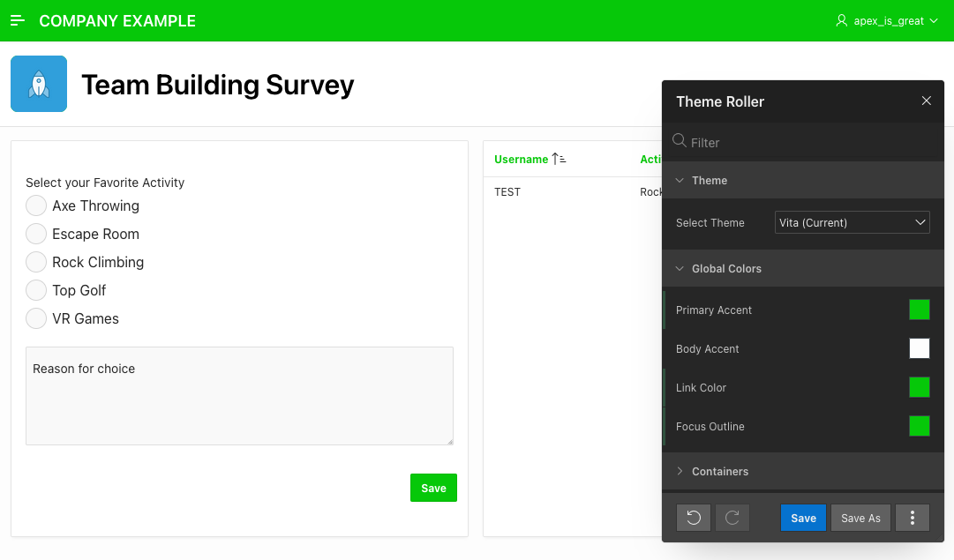Open the hamburger navigation menu
Screen dimensions: 954x560
(18, 20)
